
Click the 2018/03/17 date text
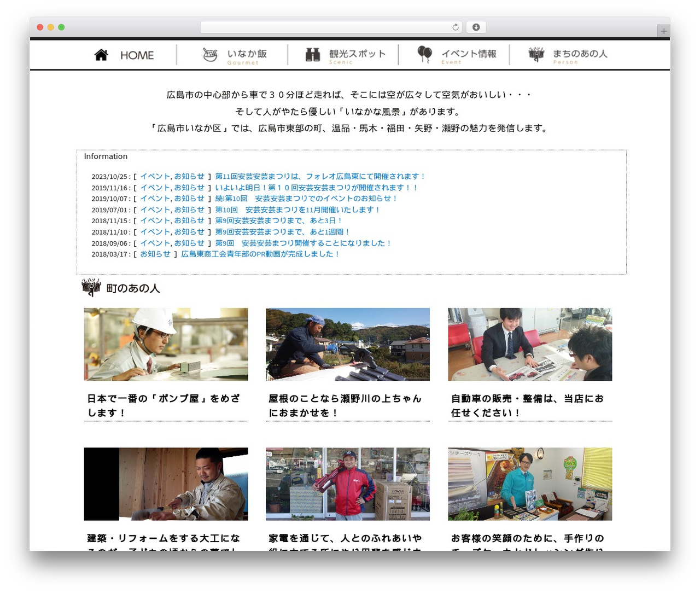coord(109,254)
